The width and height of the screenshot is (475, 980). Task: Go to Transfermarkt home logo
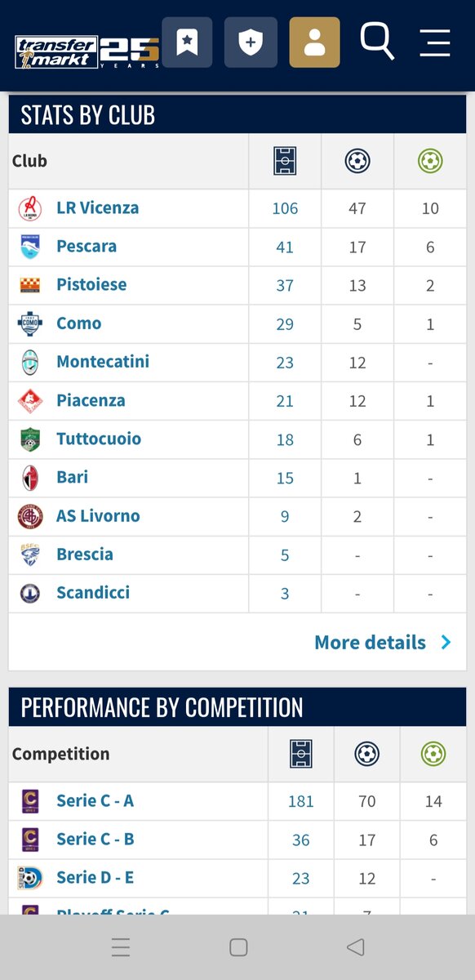click(x=87, y=51)
